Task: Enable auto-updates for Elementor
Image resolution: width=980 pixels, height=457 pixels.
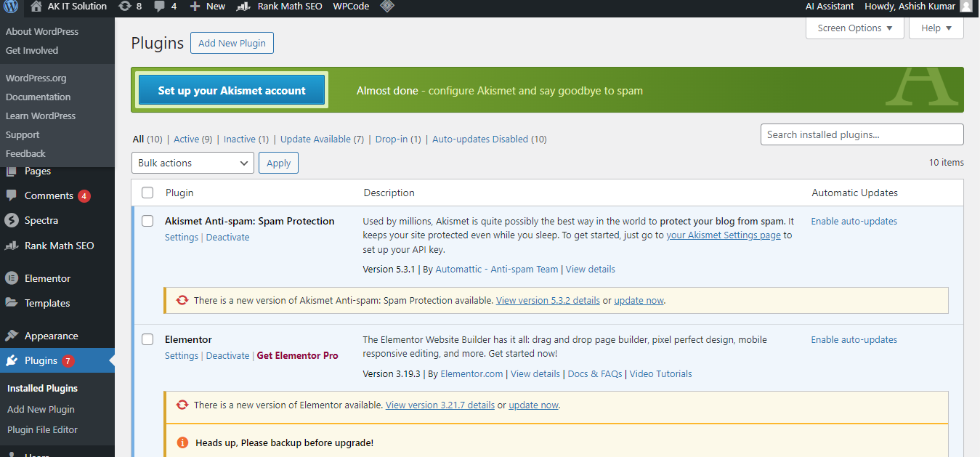Action: 854,339
